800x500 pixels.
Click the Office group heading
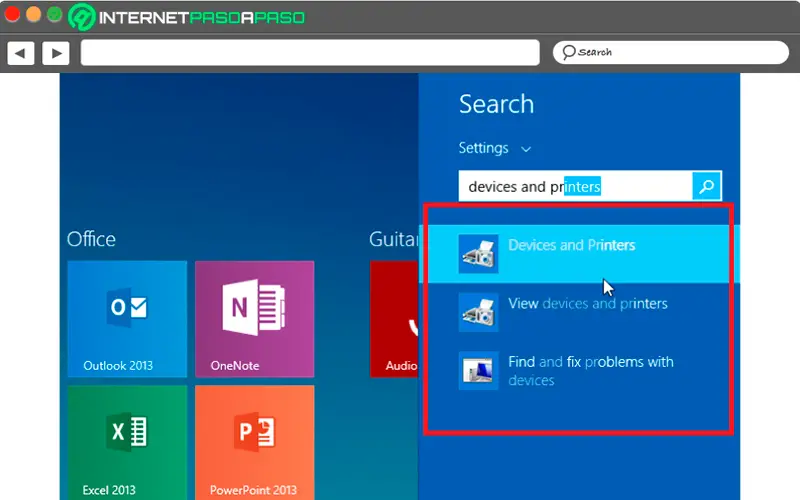click(x=91, y=239)
